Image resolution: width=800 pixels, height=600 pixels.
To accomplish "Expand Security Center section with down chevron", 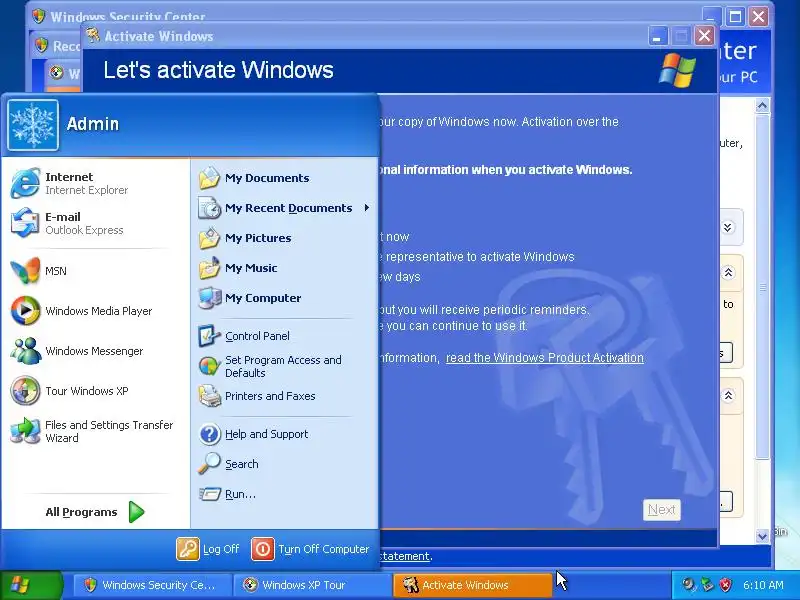I will [x=728, y=227].
